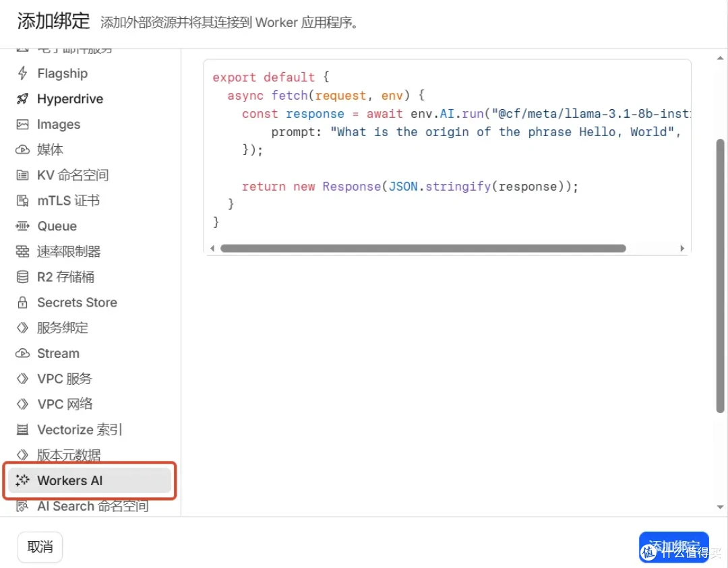Screen dimensions: 728x568
Task: Click the Queue icon
Action: (x=22, y=226)
